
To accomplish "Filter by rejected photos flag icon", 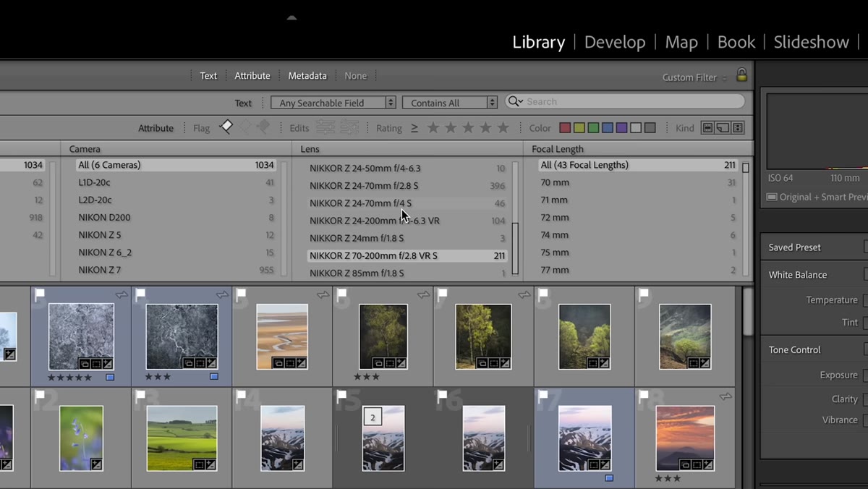I will tap(263, 127).
